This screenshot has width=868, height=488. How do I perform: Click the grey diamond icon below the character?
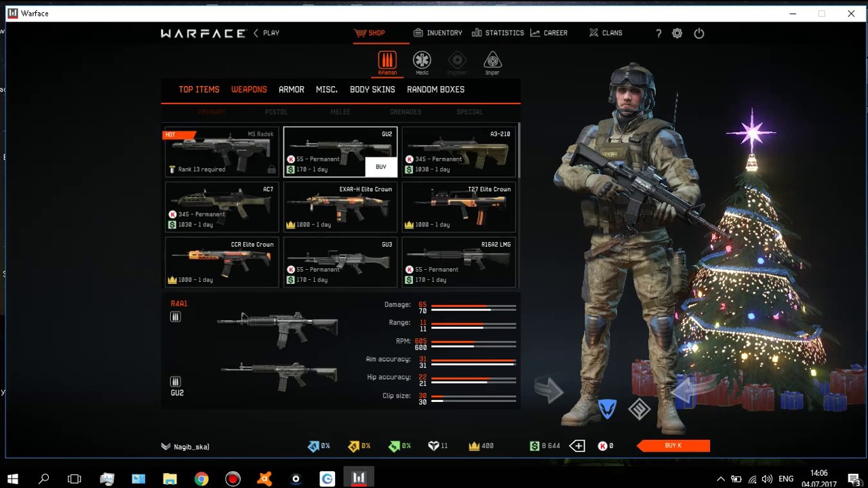tap(639, 409)
